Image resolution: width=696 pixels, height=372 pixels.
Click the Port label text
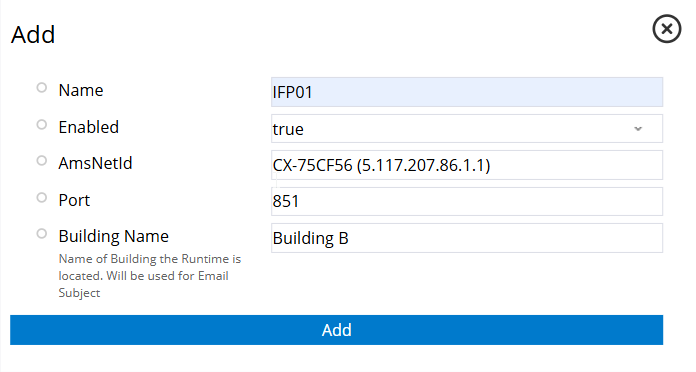click(x=74, y=200)
